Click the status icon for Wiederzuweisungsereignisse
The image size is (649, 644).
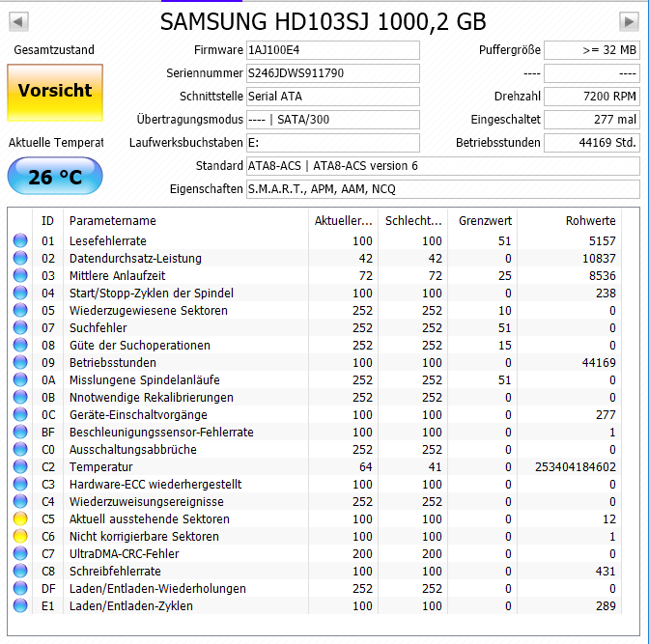(20, 501)
